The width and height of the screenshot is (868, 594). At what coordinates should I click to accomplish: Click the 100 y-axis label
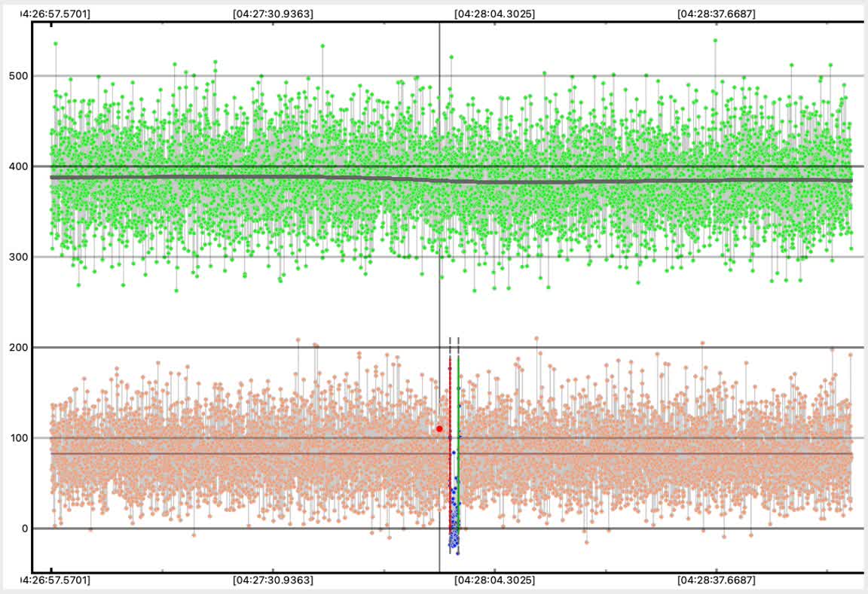(19, 438)
